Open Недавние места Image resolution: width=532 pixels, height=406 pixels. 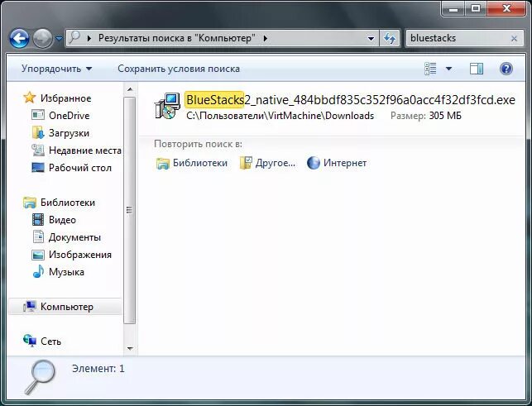pyautogui.click(x=85, y=150)
